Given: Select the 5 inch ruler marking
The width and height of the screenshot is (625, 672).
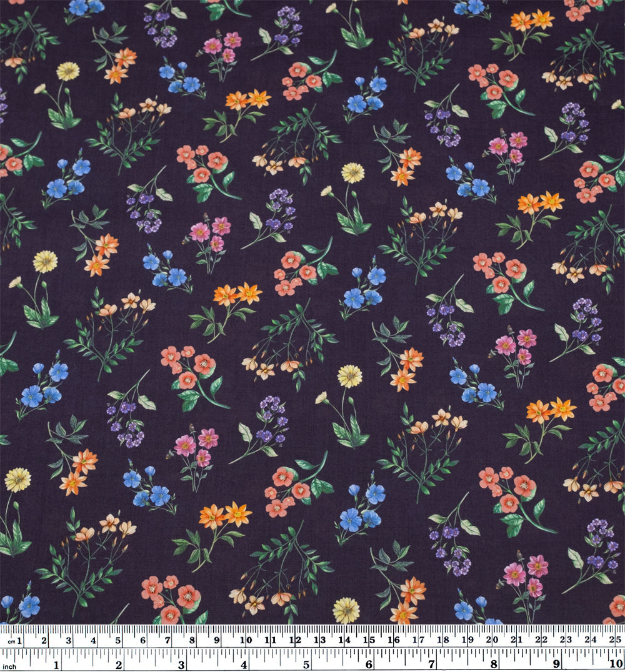Looking at the screenshot, I should point(306,663).
